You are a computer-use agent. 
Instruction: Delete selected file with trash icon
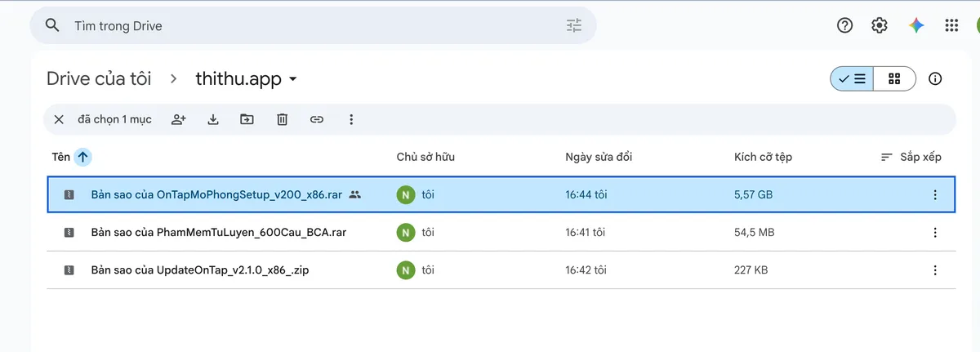pos(283,119)
